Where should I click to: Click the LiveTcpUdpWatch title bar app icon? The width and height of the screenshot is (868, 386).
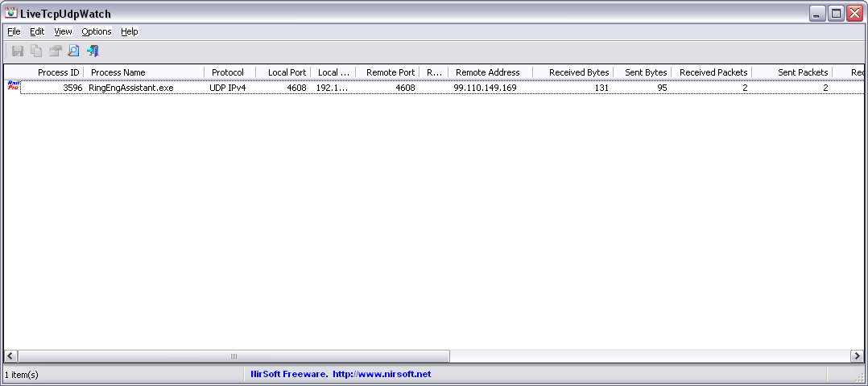pyautogui.click(x=11, y=13)
